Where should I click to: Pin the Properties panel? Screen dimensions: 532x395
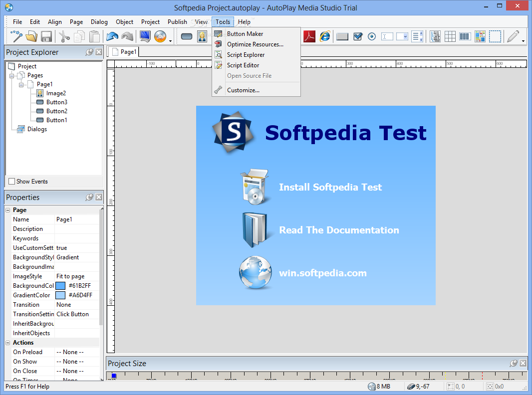click(x=89, y=197)
